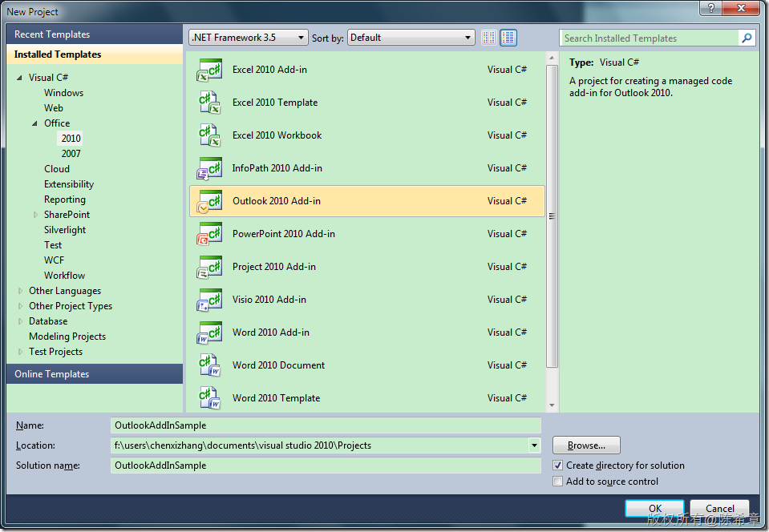Open the Recent Templates section
The height and width of the screenshot is (532, 769).
click(95, 34)
